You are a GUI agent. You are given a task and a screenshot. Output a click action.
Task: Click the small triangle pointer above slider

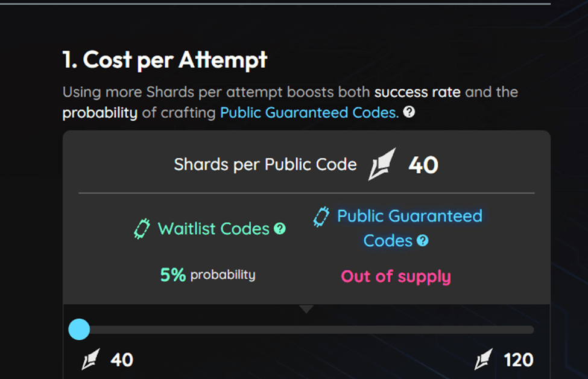coord(306,309)
